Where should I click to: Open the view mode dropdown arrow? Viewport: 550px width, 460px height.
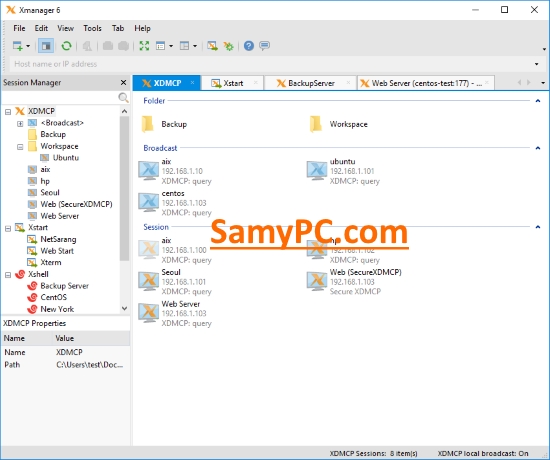point(171,46)
